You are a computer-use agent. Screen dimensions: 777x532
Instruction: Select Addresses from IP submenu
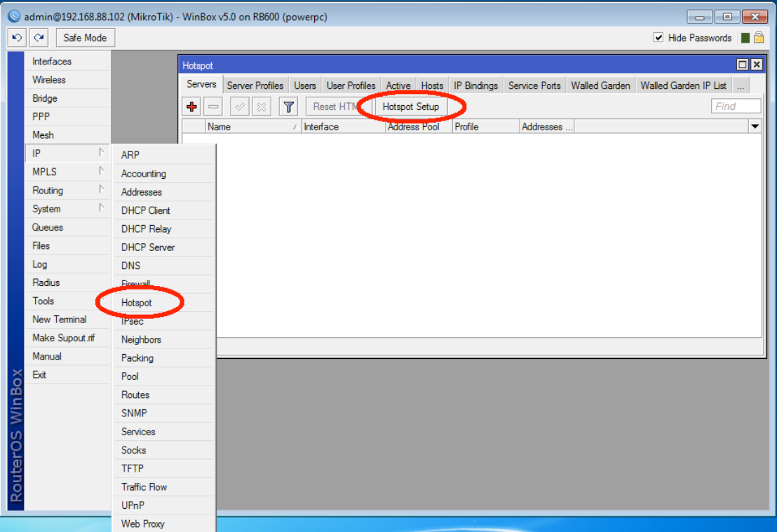(165, 191)
